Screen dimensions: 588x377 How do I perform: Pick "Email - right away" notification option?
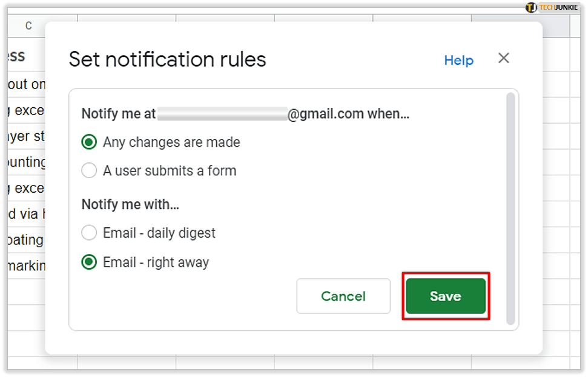[x=89, y=262]
